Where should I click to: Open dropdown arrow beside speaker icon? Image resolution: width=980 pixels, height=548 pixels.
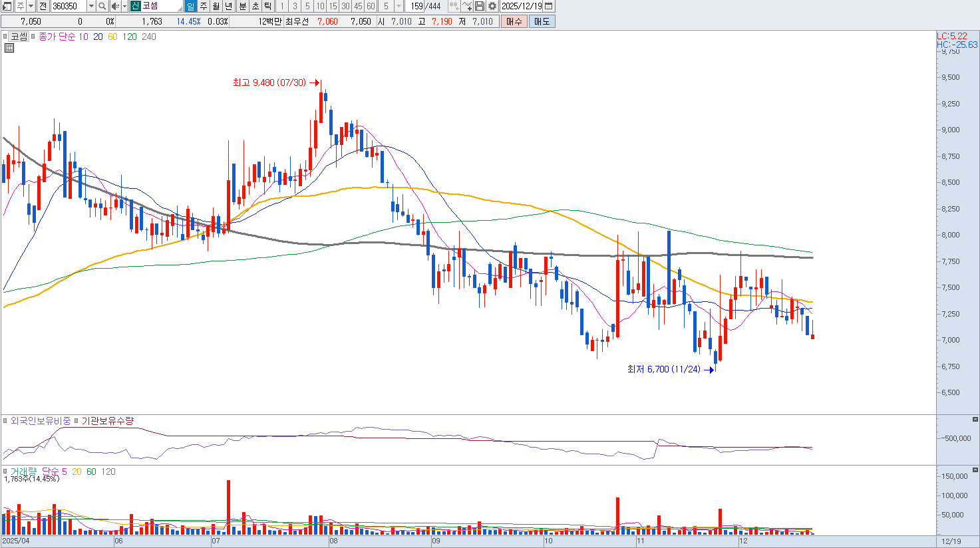point(124,6)
